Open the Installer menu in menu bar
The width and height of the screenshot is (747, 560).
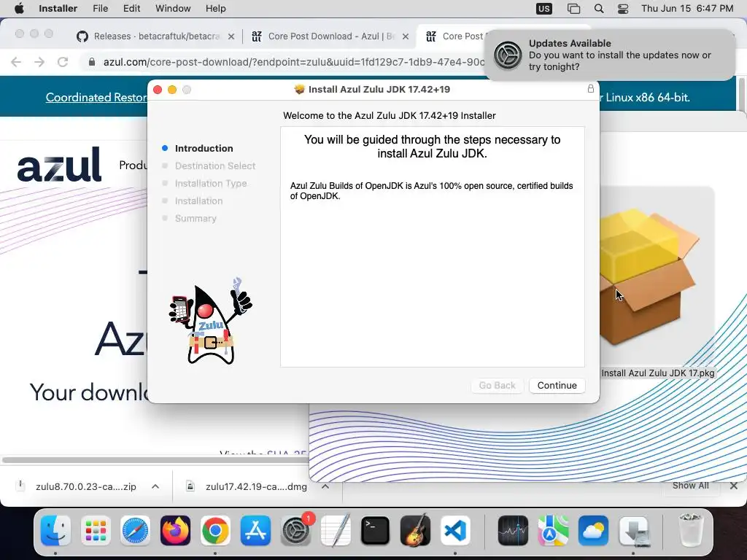tap(58, 9)
